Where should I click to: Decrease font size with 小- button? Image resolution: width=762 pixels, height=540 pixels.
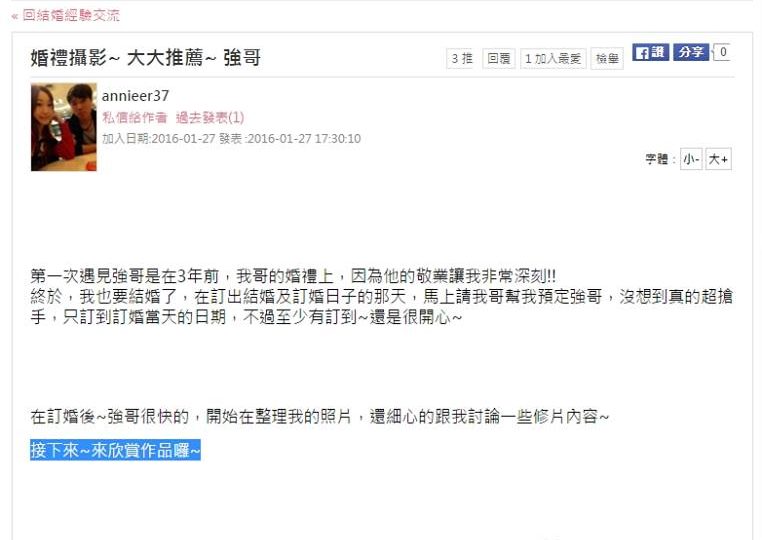[x=691, y=159]
